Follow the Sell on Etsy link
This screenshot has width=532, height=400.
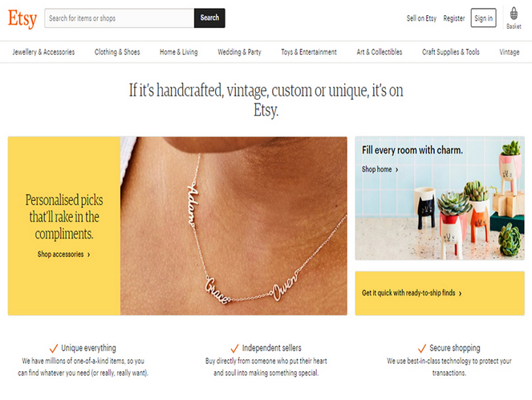[x=421, y=18]
